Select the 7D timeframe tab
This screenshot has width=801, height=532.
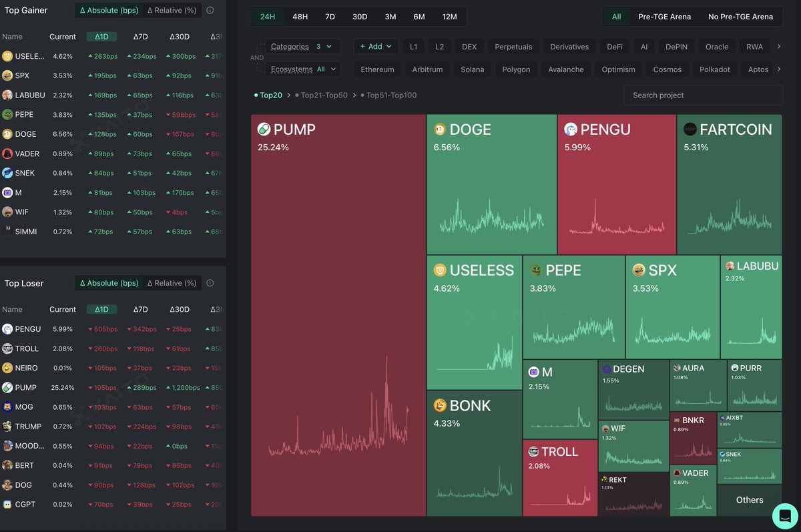[x=330, y=17]
